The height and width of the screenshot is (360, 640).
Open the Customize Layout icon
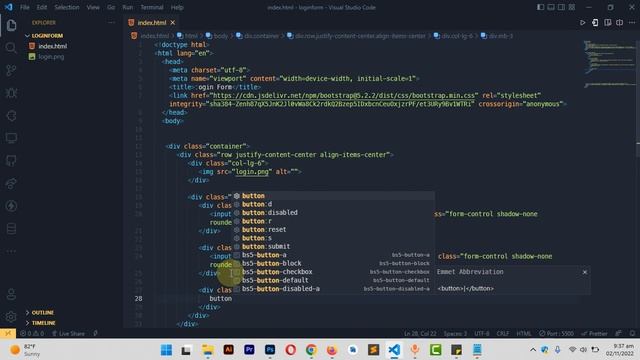pos(572,7)
